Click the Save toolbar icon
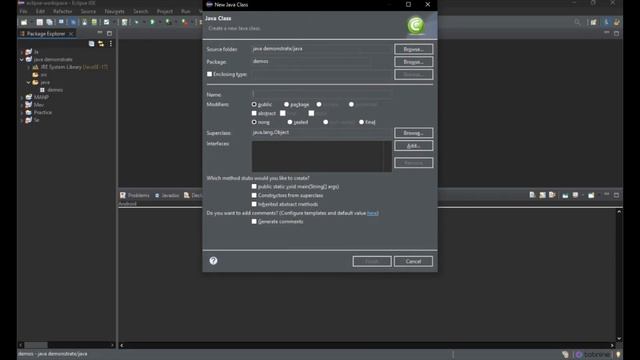The height and width of the screenshot is (360, 640). pos(40,22)
